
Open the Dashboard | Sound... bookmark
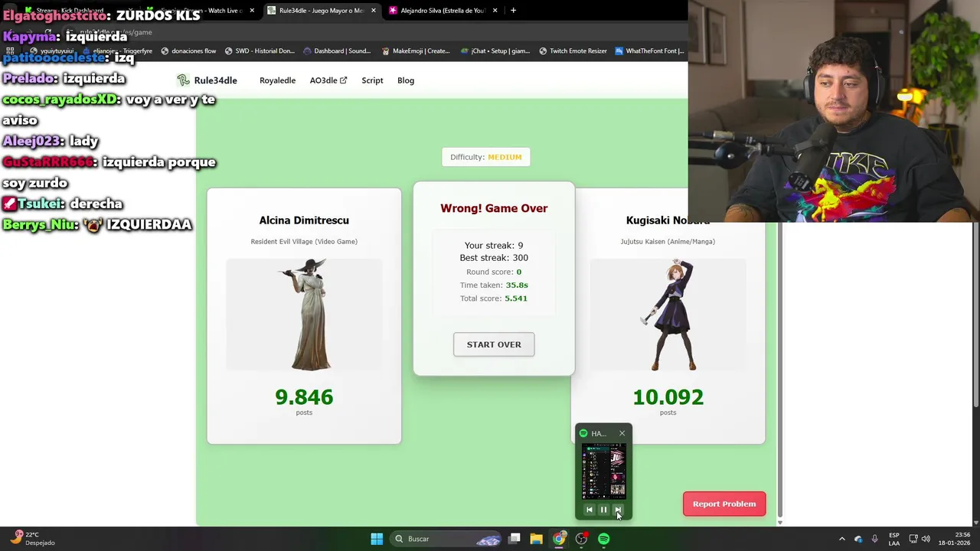pyautogui.click(x=337, y=51)
